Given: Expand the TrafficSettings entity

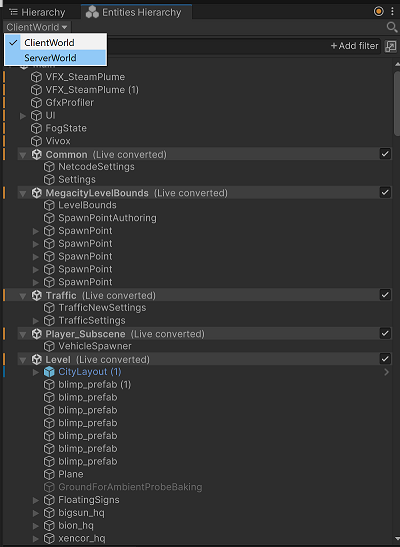Looking at the screenshot, I should coord(36,320).
